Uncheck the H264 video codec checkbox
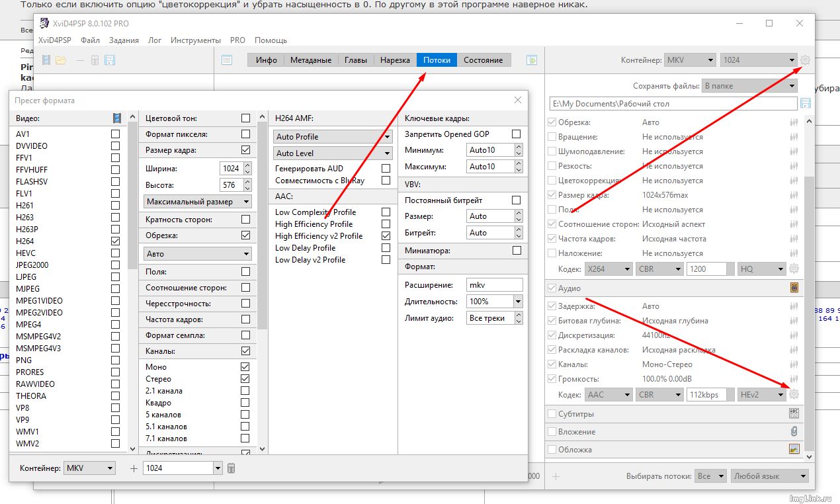Viewport: 840px width, 504px height. pos(116,241)
